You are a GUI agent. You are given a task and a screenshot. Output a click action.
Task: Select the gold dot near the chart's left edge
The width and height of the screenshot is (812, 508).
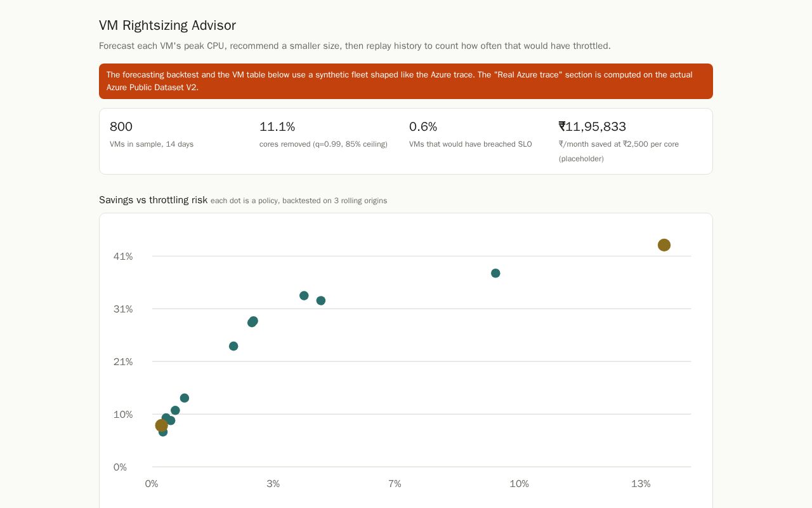(162, 425)
